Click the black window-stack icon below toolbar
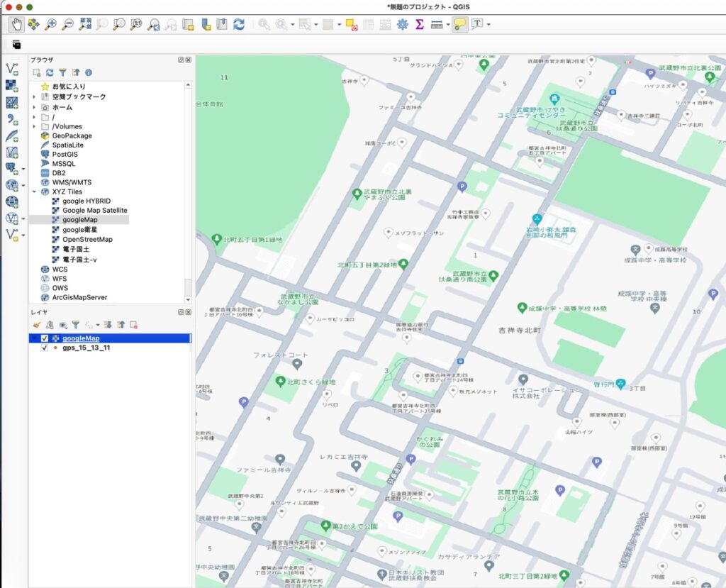Screen dimensions: 726x588 click(x=17, y=45)
